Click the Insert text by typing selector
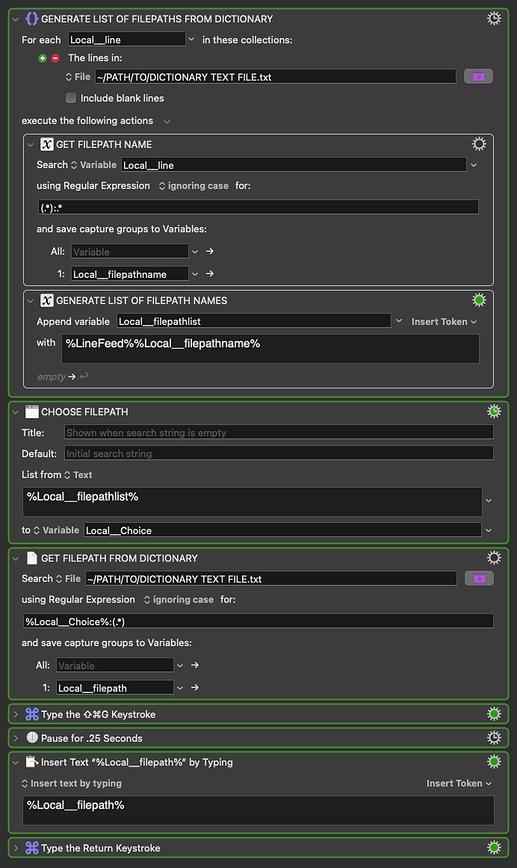This screenshot has width=517, height=868. (71, 783)
